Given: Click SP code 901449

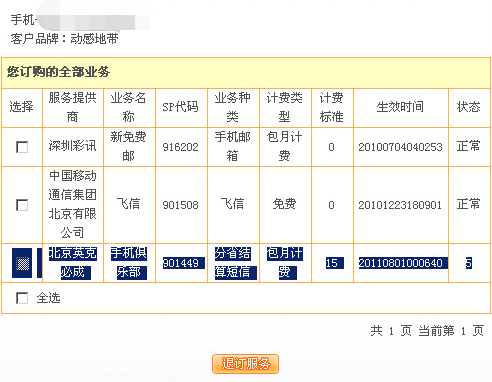Looking at the screenshot, I should (180, 263).
